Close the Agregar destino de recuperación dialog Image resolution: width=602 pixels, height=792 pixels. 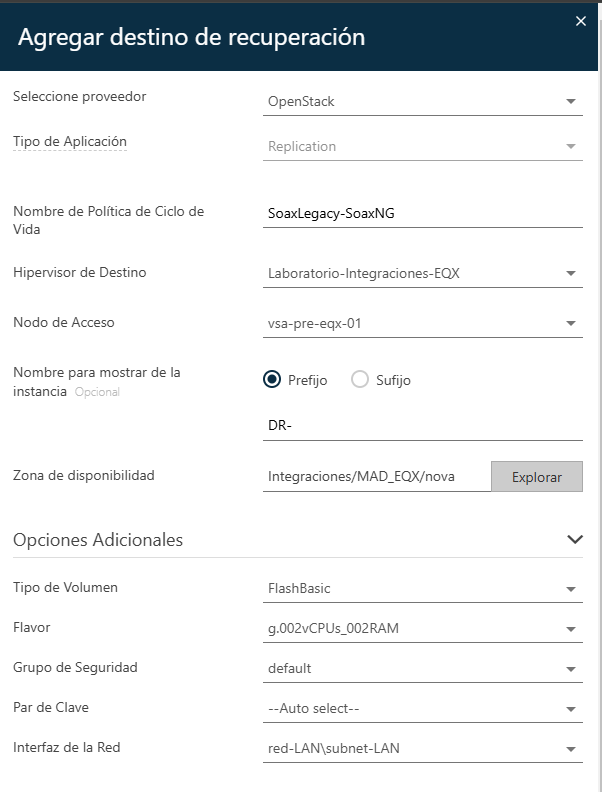[x=580, y=20]
